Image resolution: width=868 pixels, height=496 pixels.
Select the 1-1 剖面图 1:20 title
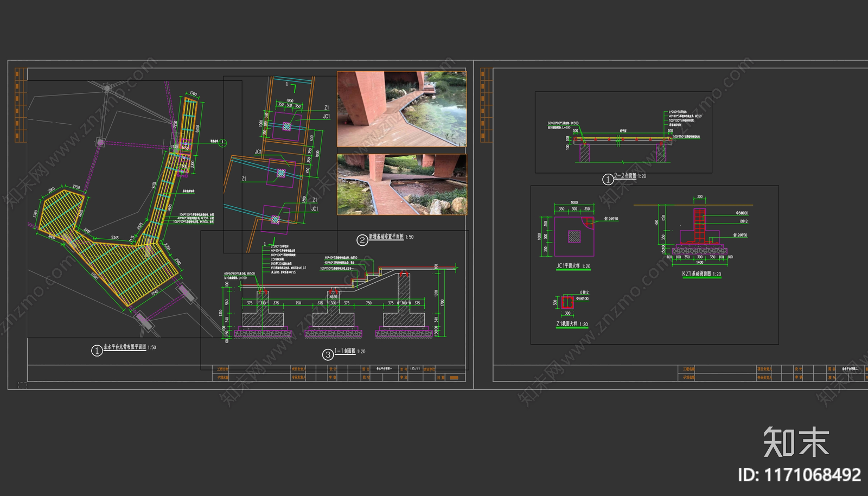point(349,351)
